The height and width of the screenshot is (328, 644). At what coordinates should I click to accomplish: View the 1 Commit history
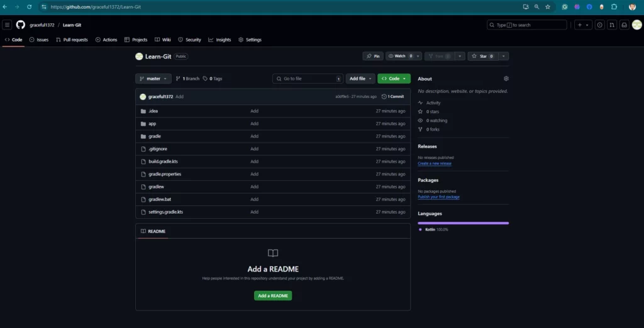click(x=392, y=97)
